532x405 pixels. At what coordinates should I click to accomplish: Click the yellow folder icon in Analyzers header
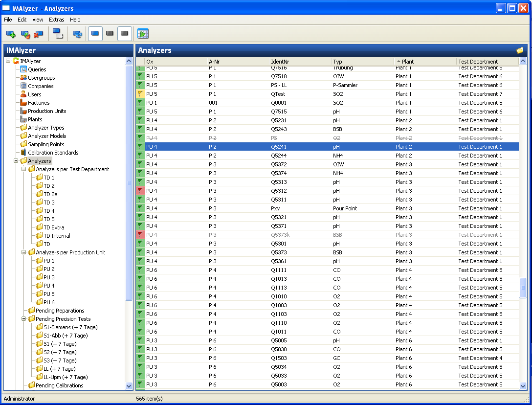[520, 50]
